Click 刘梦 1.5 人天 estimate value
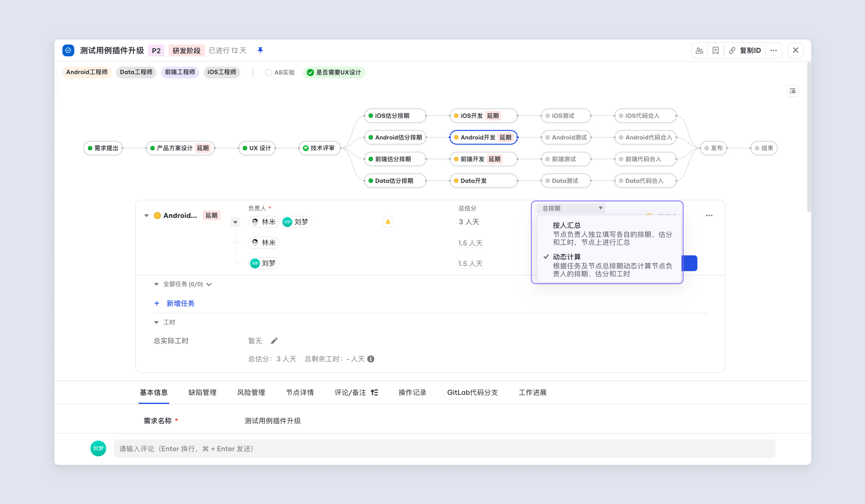This screenshot has width=865, height=504. (470, 264)
